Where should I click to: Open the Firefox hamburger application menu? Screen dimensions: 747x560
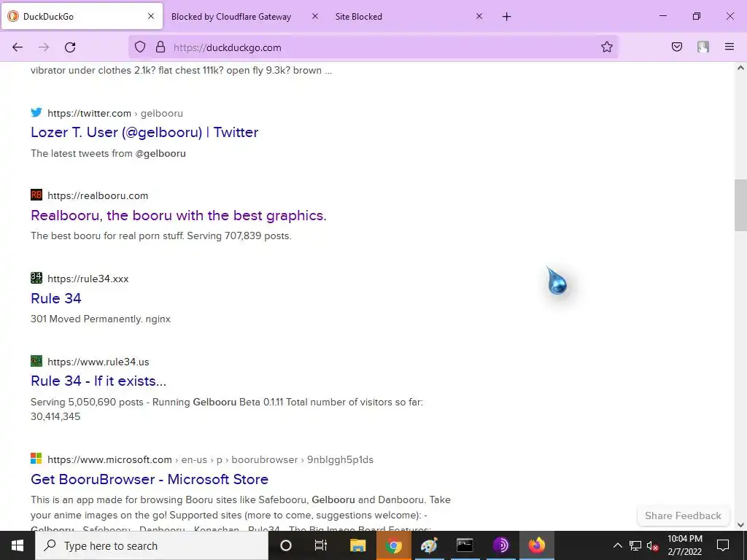[x=729, y=47]
